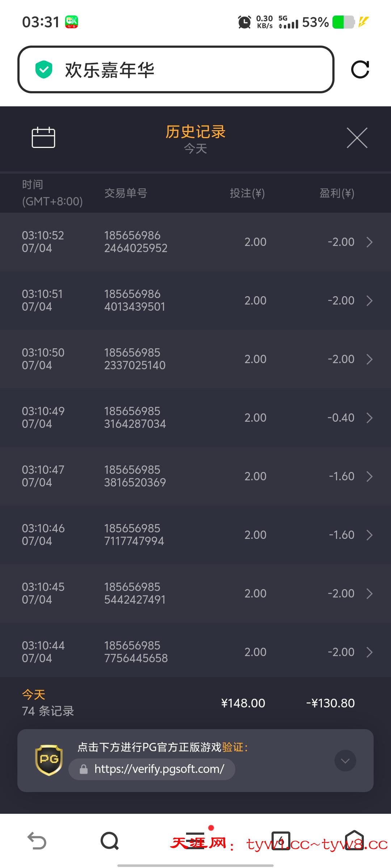391x868 pixels.
Task: Open the browser search icon
Action: (x=109, y=841)
